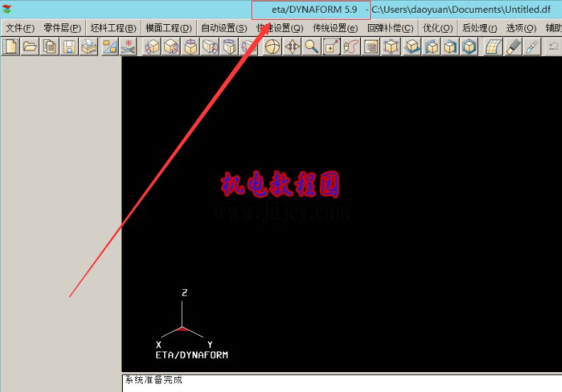Image resolution: width=562 pixels, height=392 pixels.
Task: Click the wide brush Clear icon
Action: pos(513,47)
